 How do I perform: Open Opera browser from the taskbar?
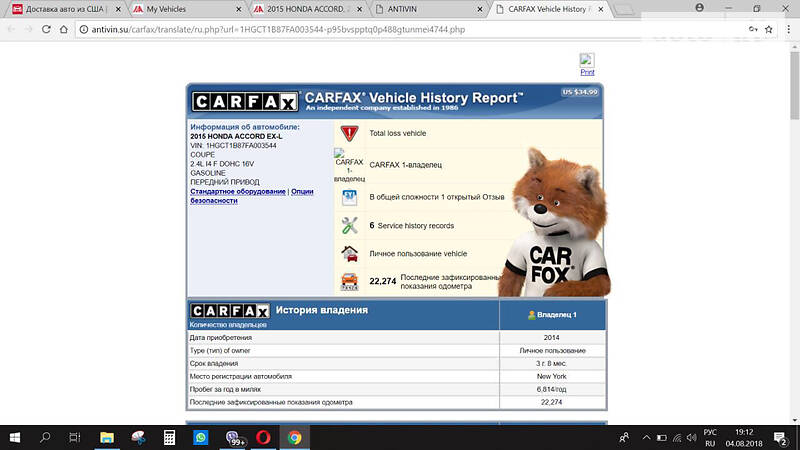pyautogui.click(x=263, y=437)
